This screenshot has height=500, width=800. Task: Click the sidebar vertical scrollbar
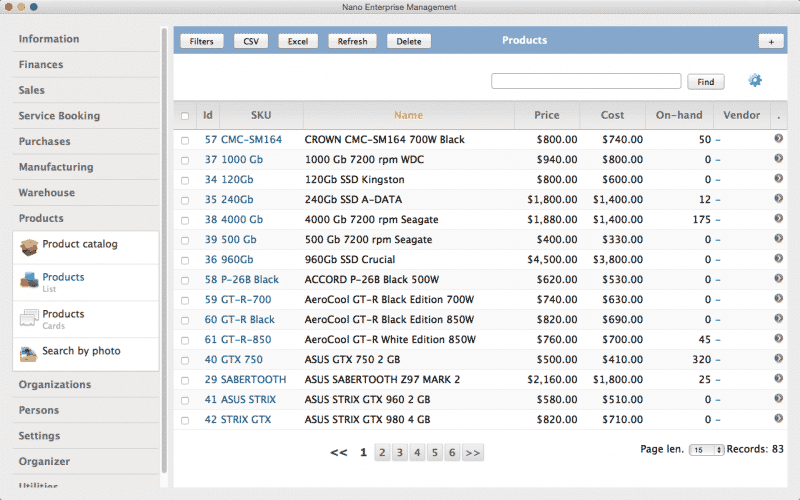pos(164,250)
